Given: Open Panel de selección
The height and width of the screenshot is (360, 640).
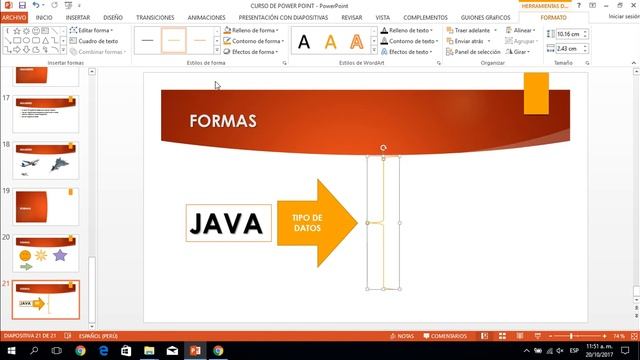Looking at the screenshot, I should point(473,52).
